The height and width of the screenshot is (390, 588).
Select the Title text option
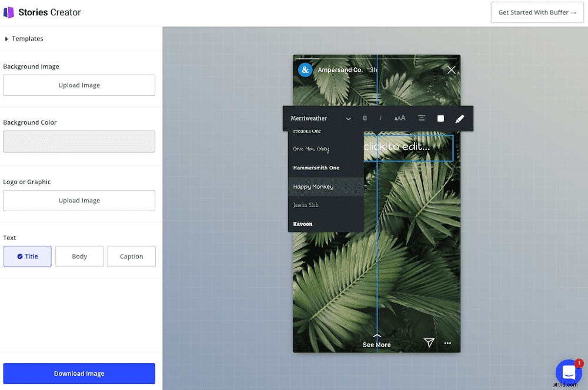click(x=28, y=256)
